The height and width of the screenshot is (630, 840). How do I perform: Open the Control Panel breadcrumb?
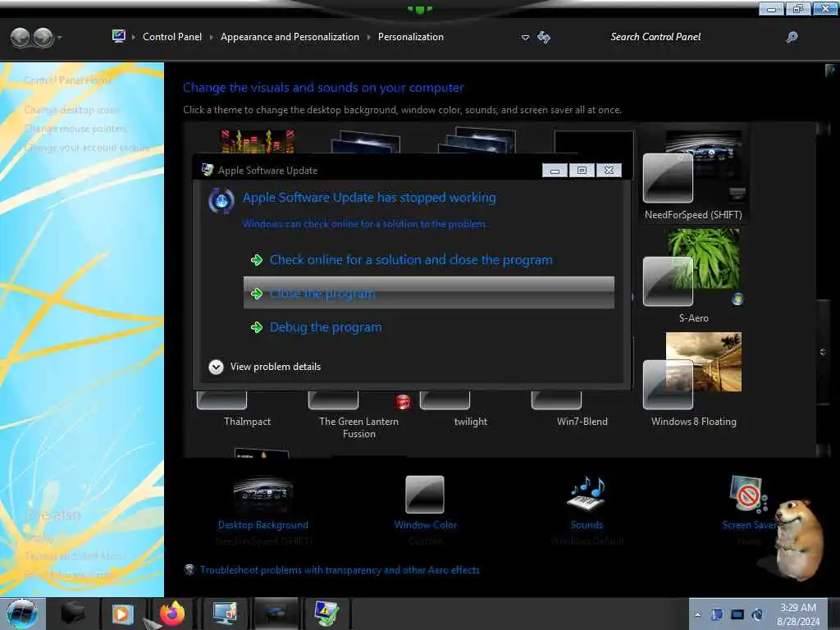coord(172,37)
